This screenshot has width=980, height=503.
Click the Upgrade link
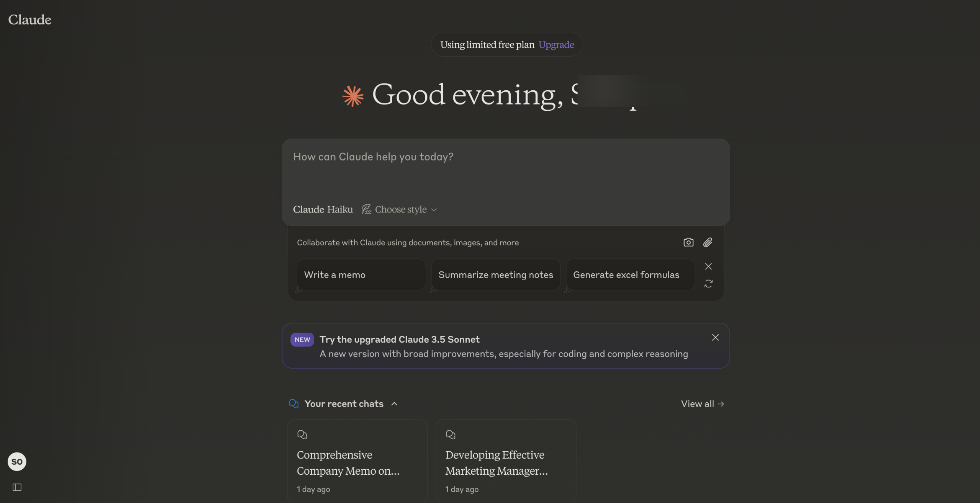[x=556, y=45]
